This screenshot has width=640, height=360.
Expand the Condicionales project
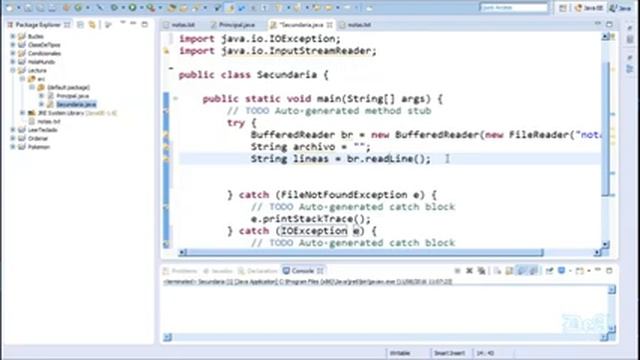click(13, 53)
